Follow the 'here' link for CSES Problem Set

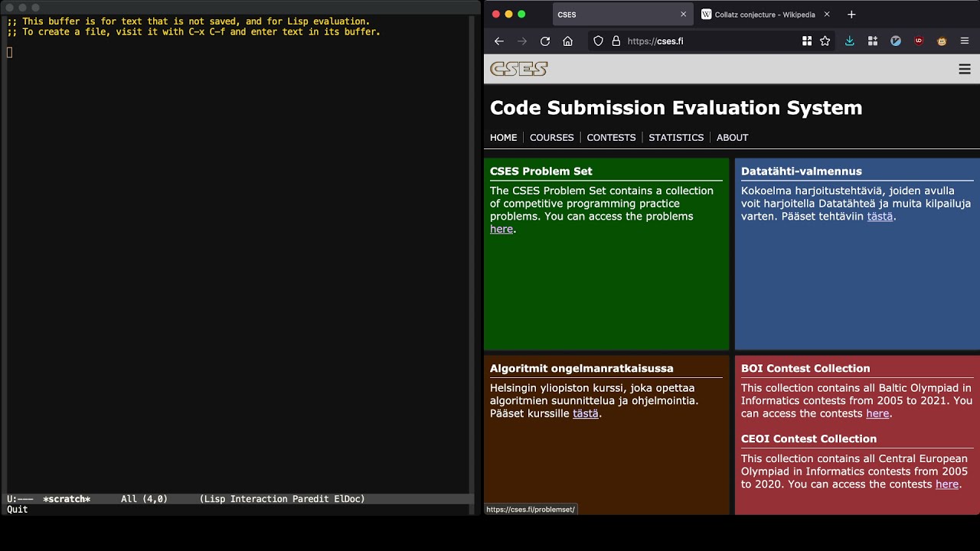point(501,229)
